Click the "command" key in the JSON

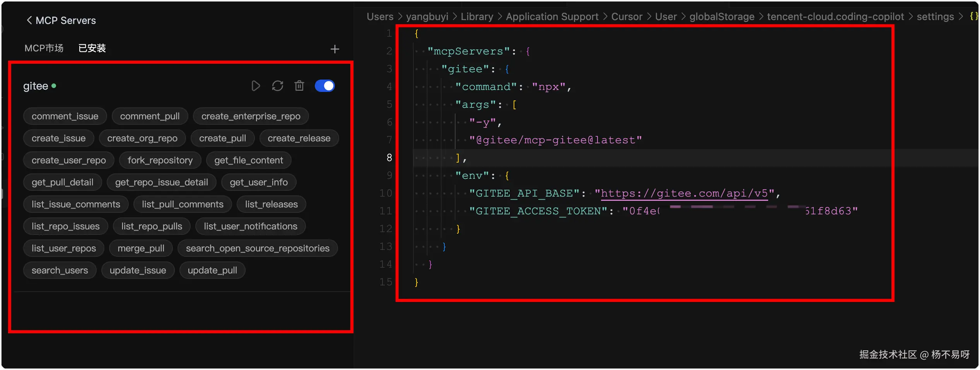click(x=486, y=87)
